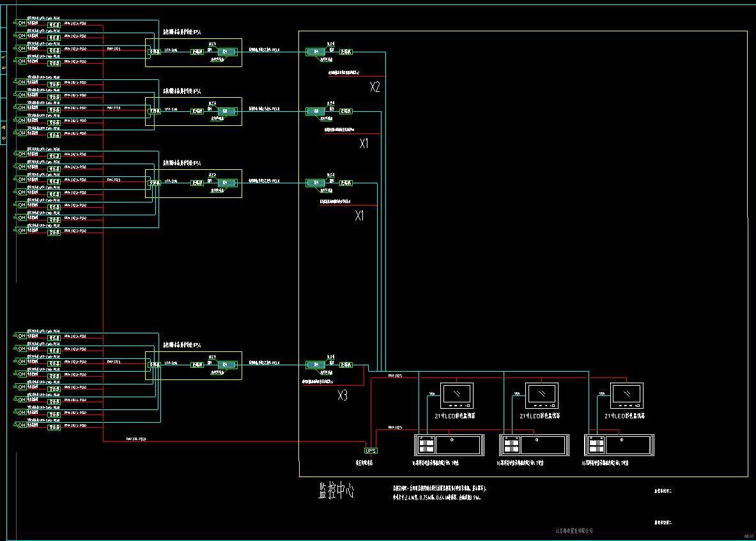Click the large 监控中心 title text

click(x=336, y=491)
